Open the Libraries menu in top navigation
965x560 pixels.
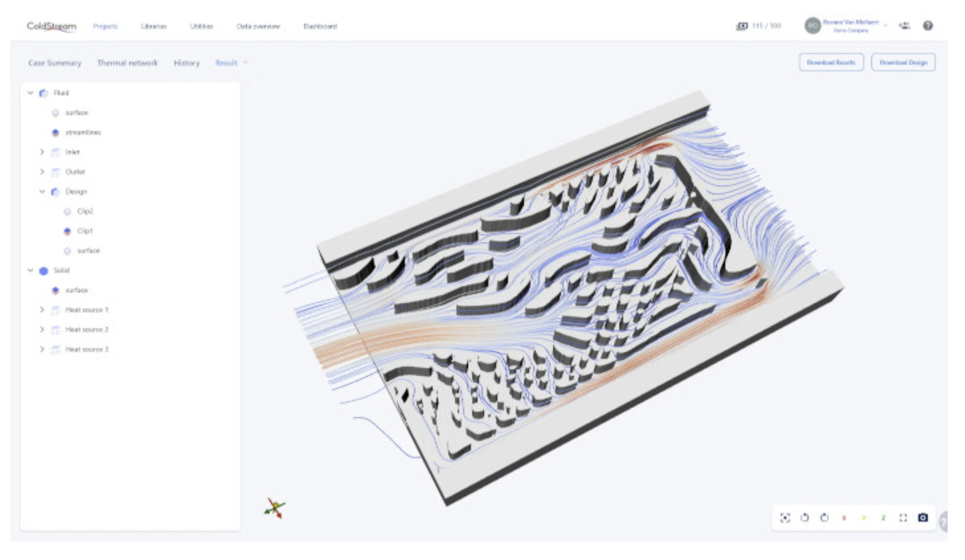coord(154,26)
